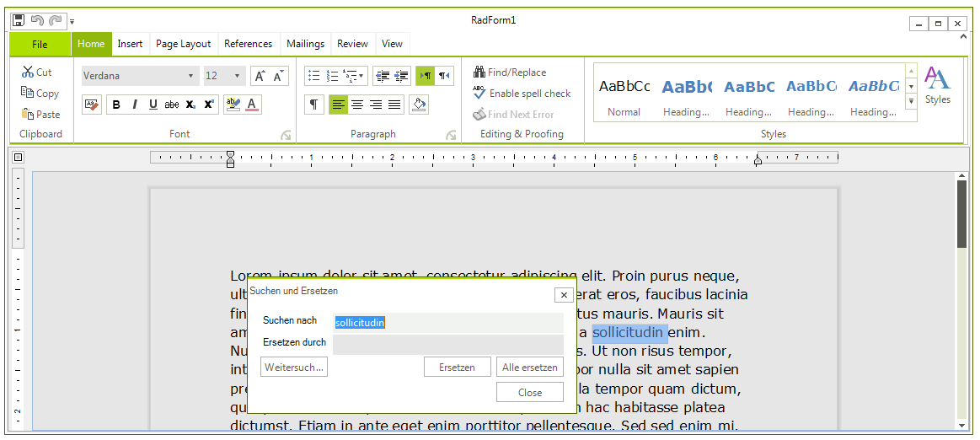980x440 pixels.
Task: Click the Copy button in Clipboard group
Action: (x=40, y=93)
